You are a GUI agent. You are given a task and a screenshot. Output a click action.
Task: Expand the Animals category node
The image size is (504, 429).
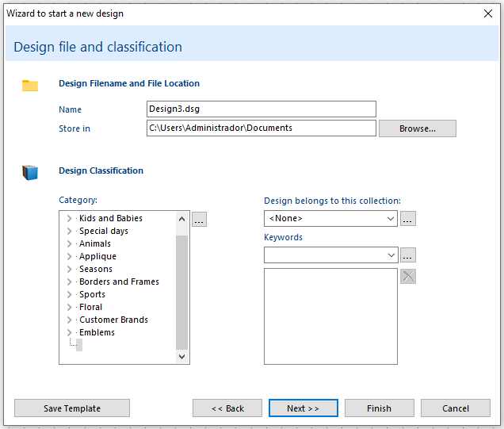[70, 244]
